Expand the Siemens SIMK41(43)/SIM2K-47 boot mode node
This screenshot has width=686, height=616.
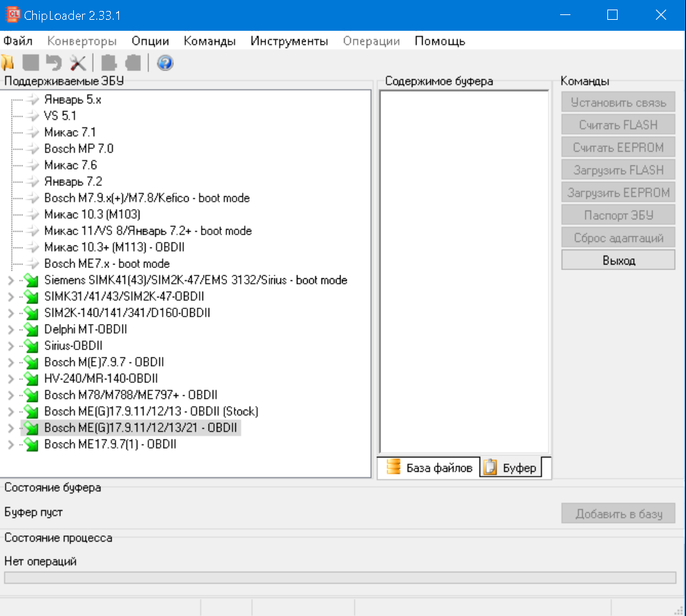click(10, 280)
